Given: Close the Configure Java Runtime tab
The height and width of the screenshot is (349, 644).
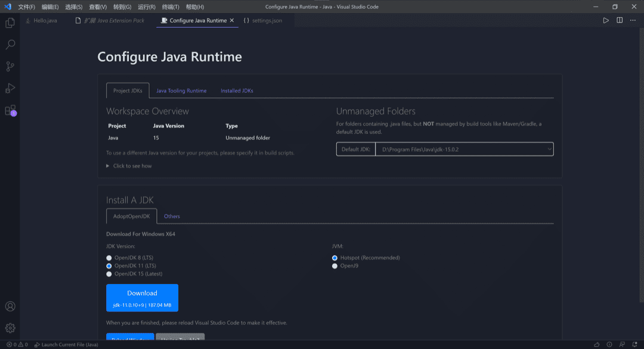Looking at the screenshot, I should pos(232,20).
